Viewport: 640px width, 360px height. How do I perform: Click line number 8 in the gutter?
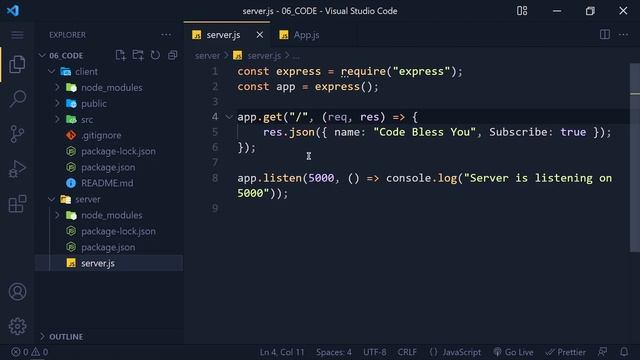click(215, 178)
